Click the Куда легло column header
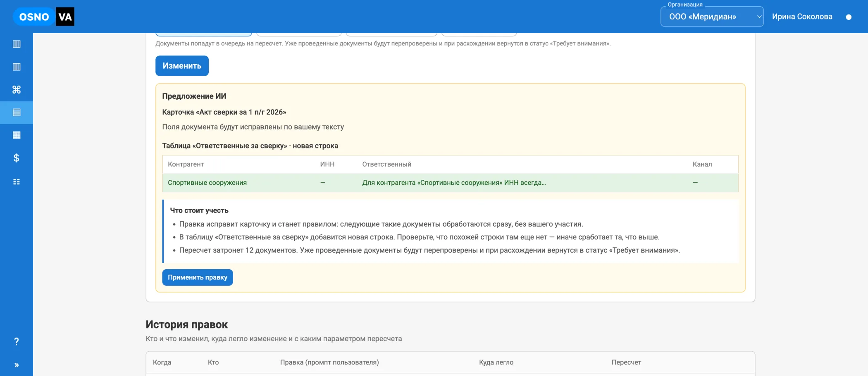Viewport: 868px width, 376px height. click(x=496, y=362)
